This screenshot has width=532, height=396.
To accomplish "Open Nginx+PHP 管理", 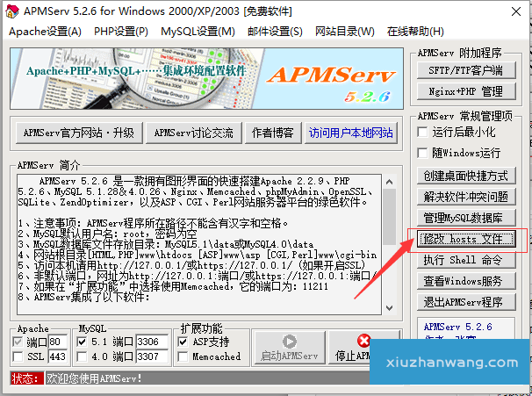I will (x=466, y=91).
